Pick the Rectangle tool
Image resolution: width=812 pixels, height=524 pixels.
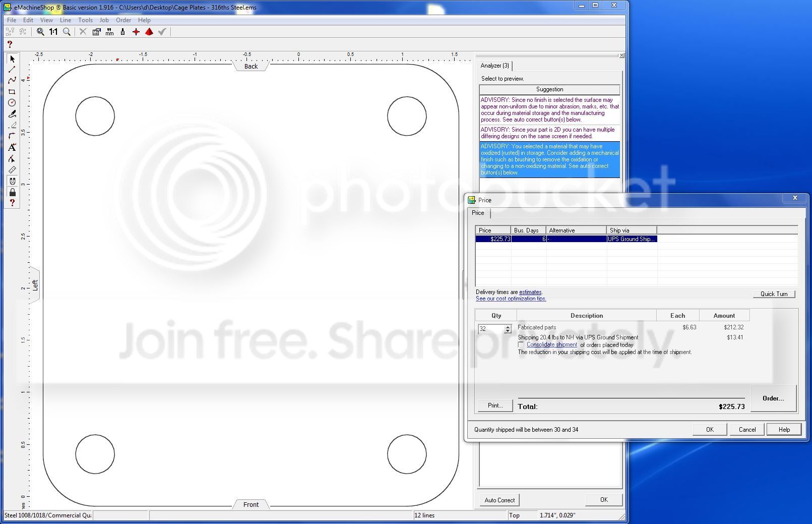(12, 92)
